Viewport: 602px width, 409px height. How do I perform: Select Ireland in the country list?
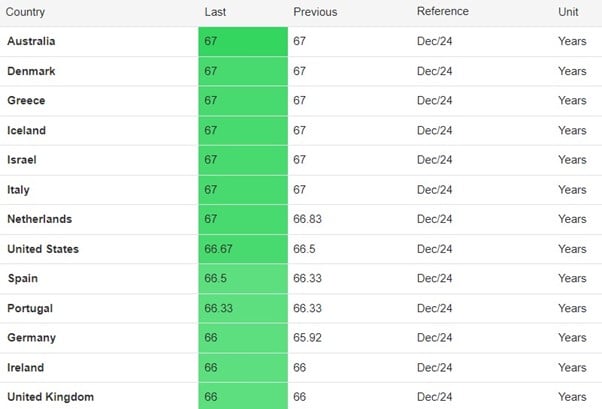point(26,368)
